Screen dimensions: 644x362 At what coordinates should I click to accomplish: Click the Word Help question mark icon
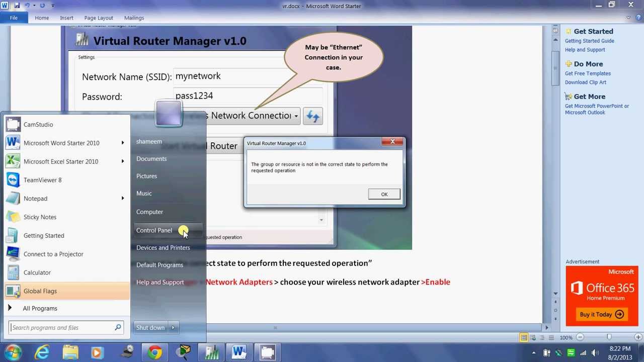click(637, 18)
